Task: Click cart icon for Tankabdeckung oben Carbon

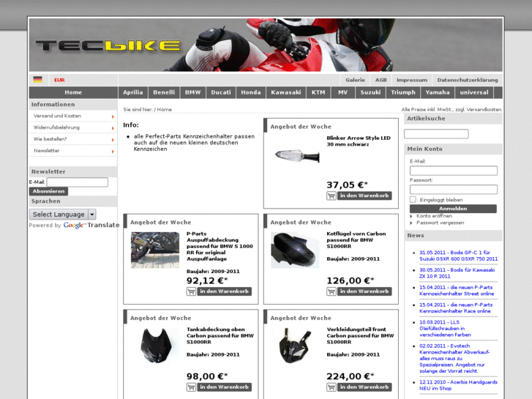Action: pos(191,387)
